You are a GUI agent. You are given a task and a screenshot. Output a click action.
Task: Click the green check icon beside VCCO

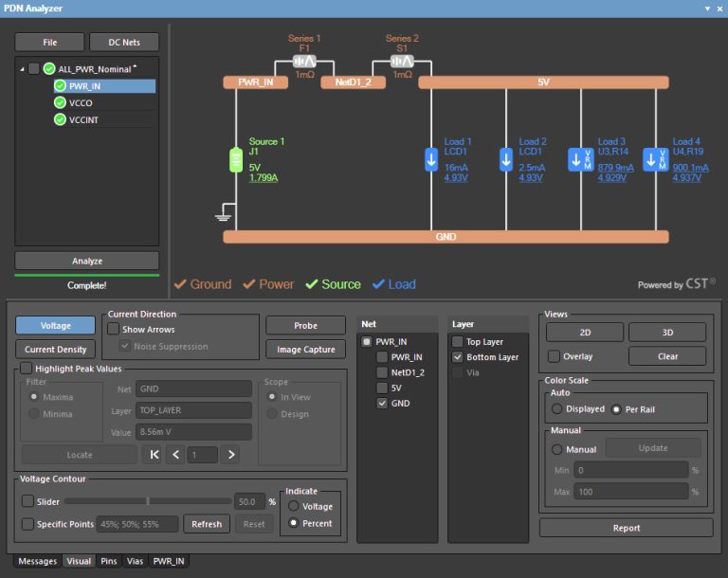pos(60,102)
